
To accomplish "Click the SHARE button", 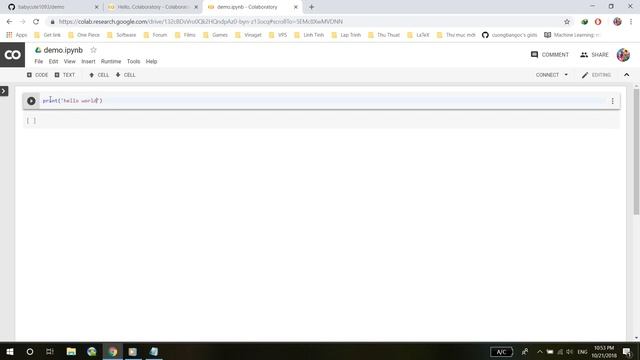I will coord(594,55).
